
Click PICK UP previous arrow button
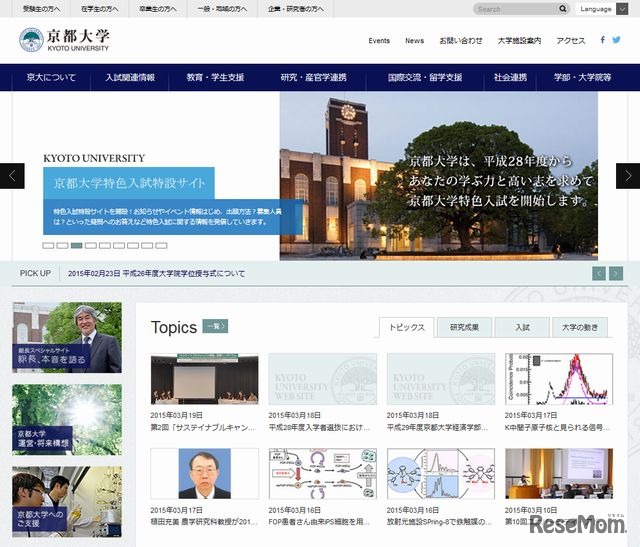[x=599, y=273]
